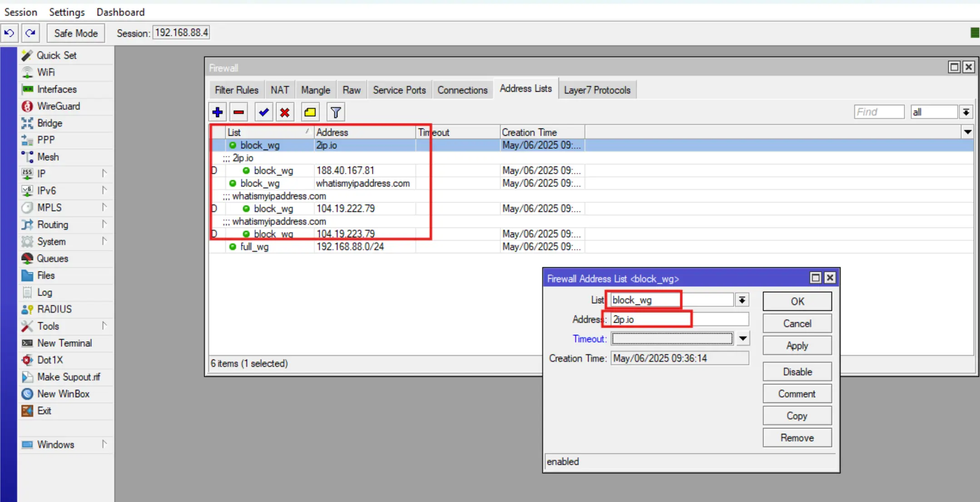The image size is (980, 502).
Task: Open the Dashboard menu
Action: 120,12
